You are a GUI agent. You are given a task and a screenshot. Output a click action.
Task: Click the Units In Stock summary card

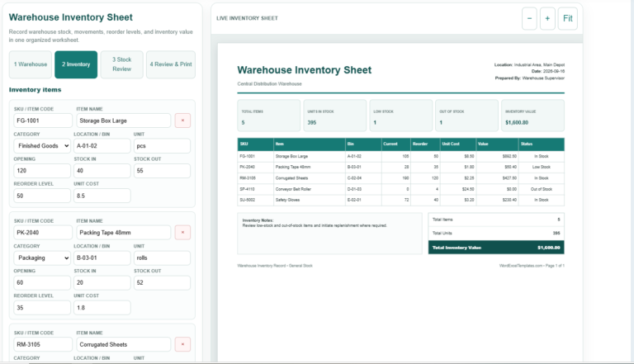pyautogui.click(x=335, y=116)
